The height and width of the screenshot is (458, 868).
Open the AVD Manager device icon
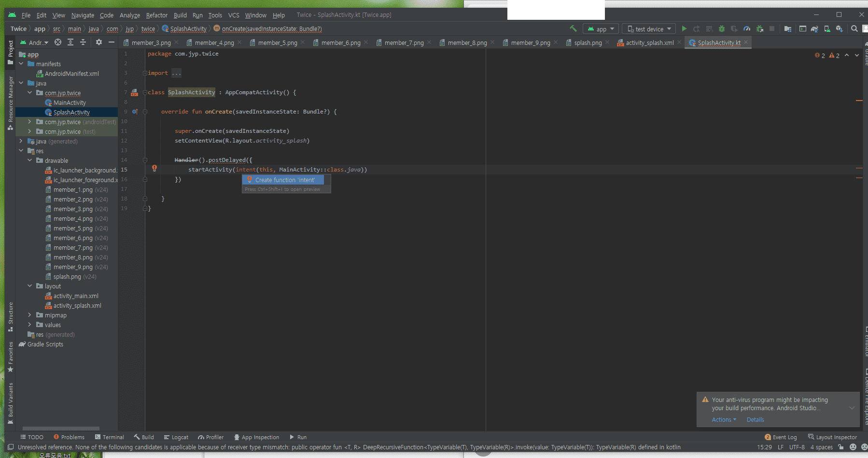click(827, 29)
